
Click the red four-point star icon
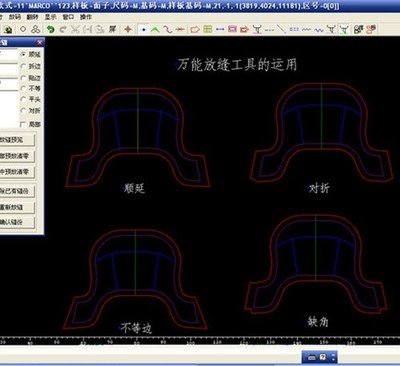[128, 30]
